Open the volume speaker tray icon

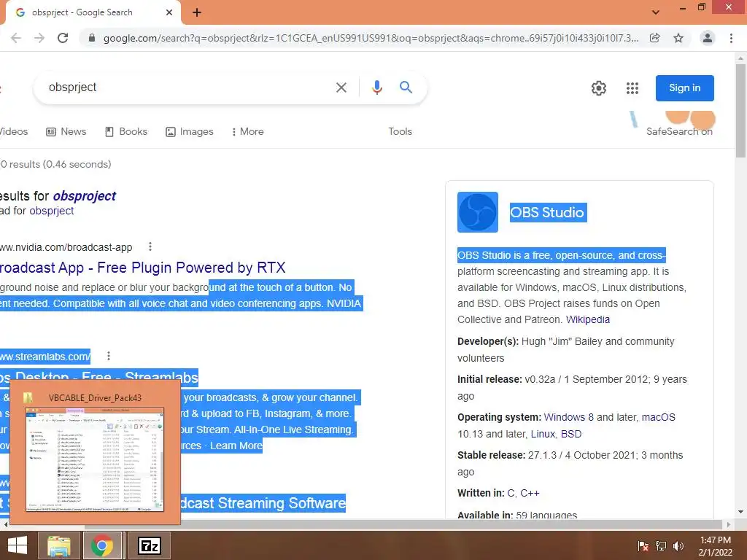coord(678,545)
